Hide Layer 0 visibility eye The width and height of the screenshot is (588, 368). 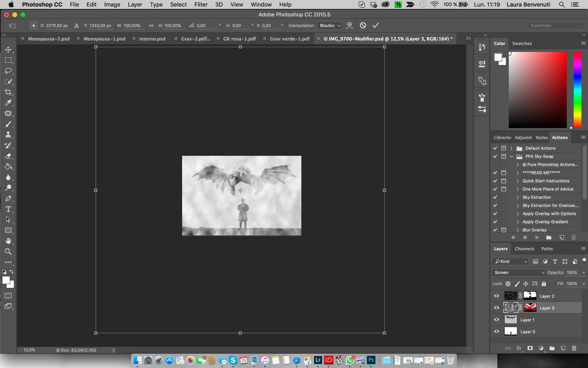(497, 331)
